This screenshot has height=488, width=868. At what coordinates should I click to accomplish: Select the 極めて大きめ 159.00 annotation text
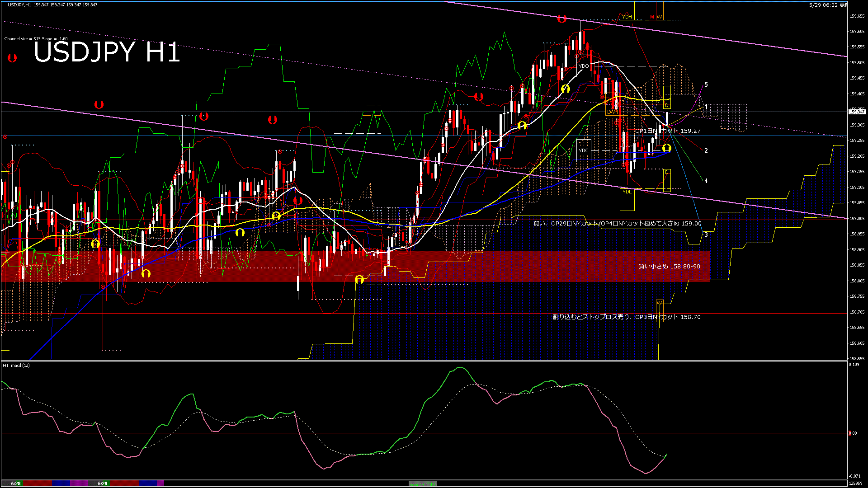click(617, 224)
